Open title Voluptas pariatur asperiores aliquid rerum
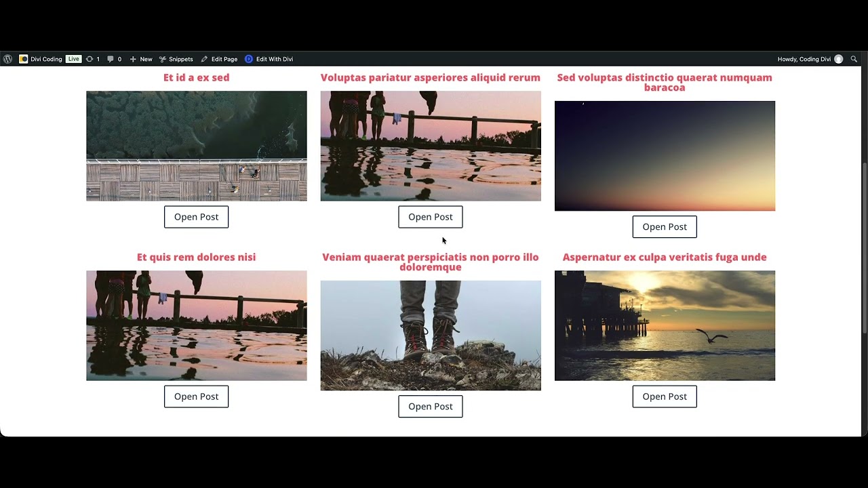 tap(431, 77)
